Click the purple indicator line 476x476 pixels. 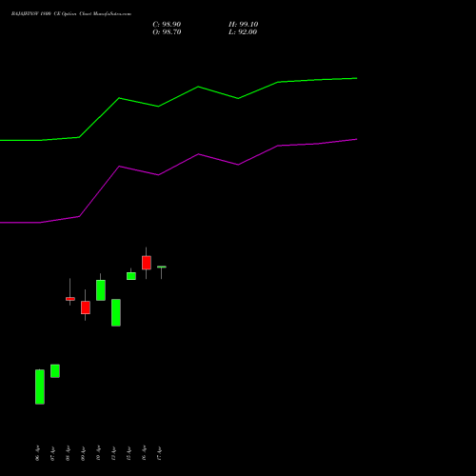click(178, 165)
